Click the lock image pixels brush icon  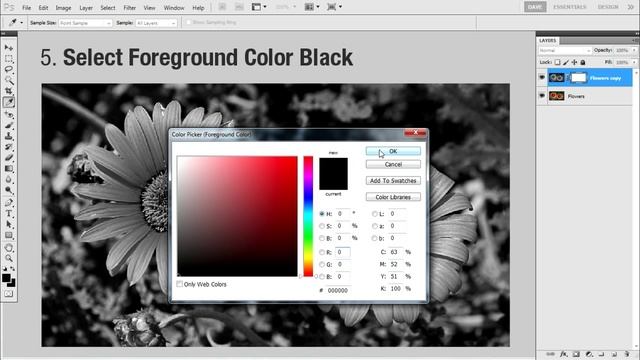(x=566, y=62)
